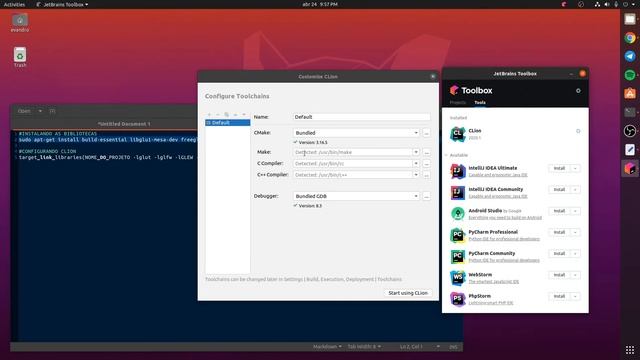Switch to the Tools tab in Toolbox
Screen dimensions: 640x360
[480, 102]
